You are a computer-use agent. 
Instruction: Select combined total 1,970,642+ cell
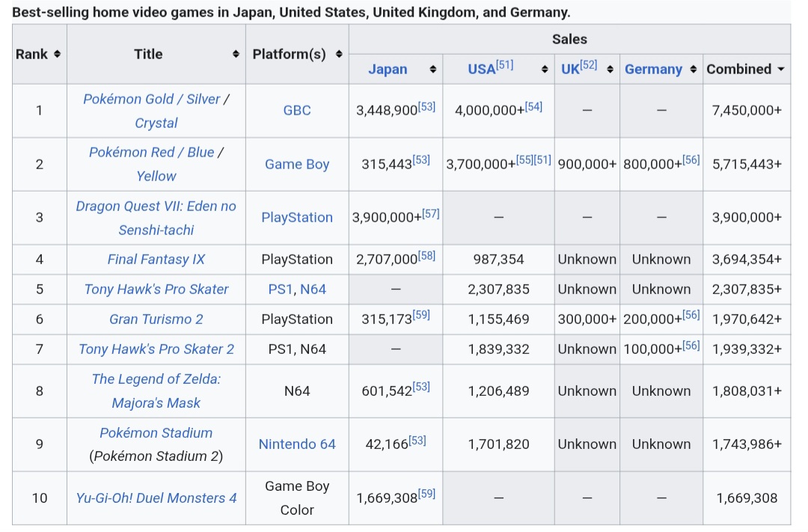coord(747,319)
